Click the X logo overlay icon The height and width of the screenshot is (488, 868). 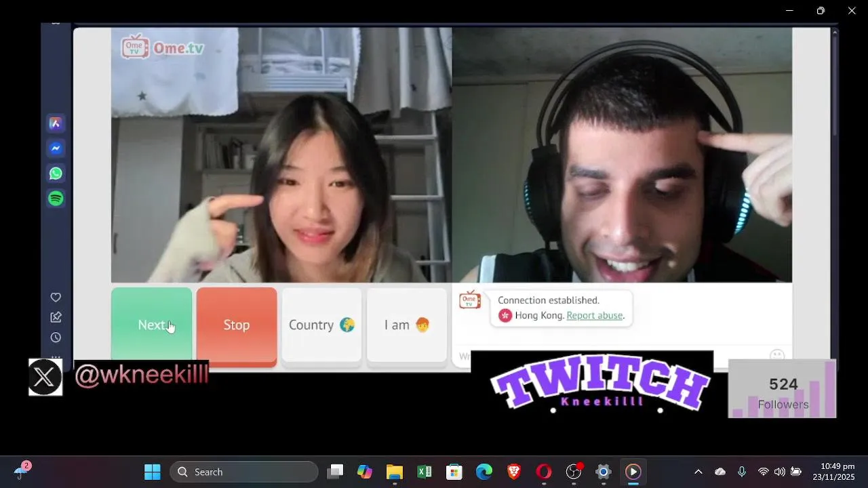coord(45,377)
